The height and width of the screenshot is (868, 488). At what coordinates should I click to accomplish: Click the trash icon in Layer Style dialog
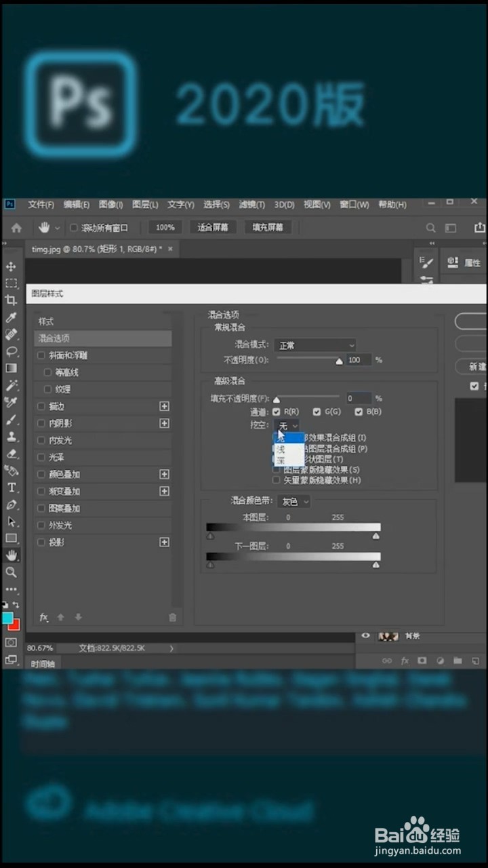[x=172, y=617]
